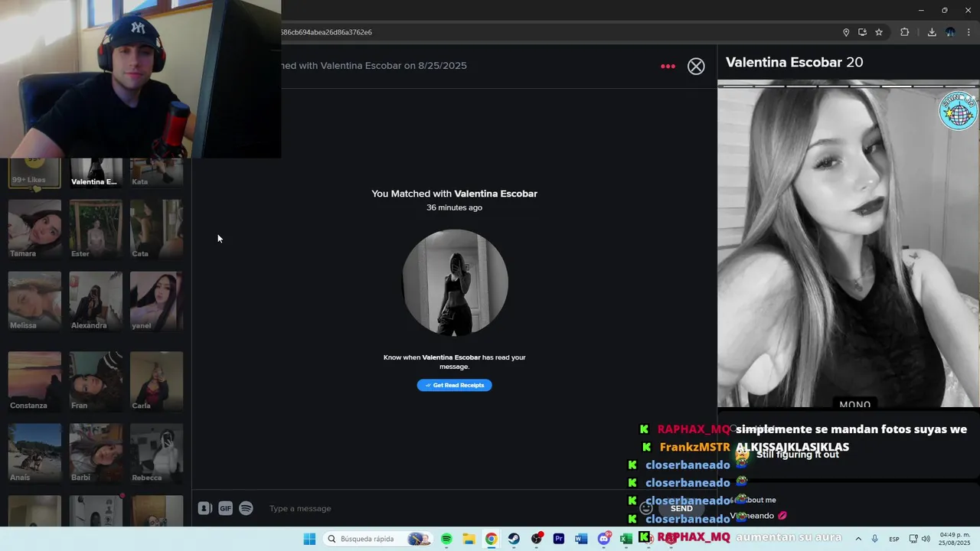This screenshot has width=980, height=551.
Task: Open match Barbi from the matches grid
Action: point(96,453)
